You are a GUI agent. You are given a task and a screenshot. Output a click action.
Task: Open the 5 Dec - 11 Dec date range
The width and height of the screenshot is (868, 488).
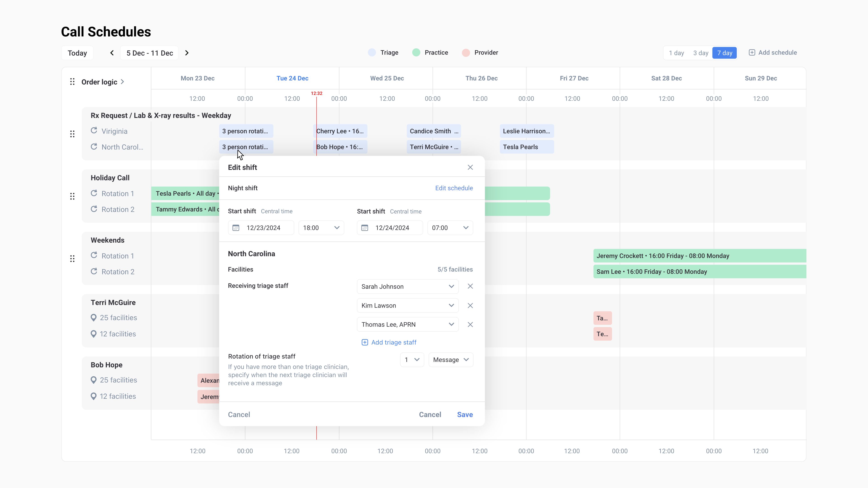(x=150, y=53)
